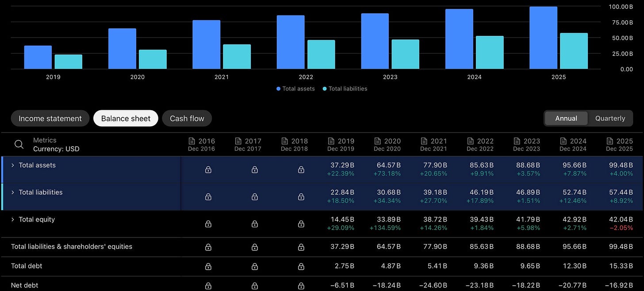Click the search magnifier icon beside Metrics
Screen dimensions: 644x291
[19, 144]
